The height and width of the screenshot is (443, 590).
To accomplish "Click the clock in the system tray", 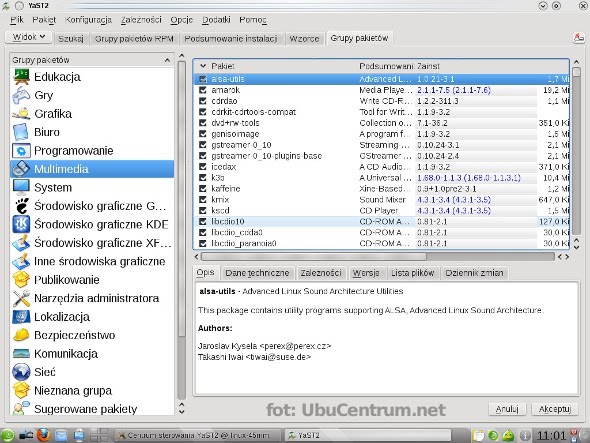I will click(x=551, y=435).
